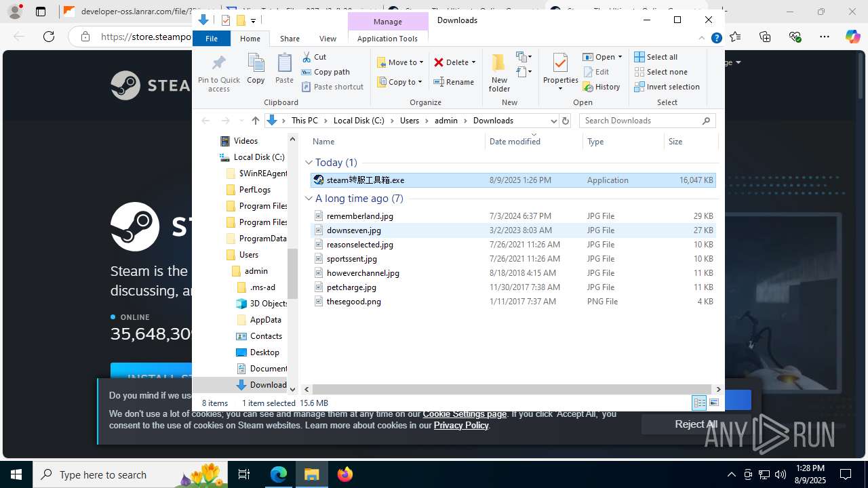Click Users in address breadcrumb
Screen dimensions: 868x488
pyautogui.click(x=410, y=121)
